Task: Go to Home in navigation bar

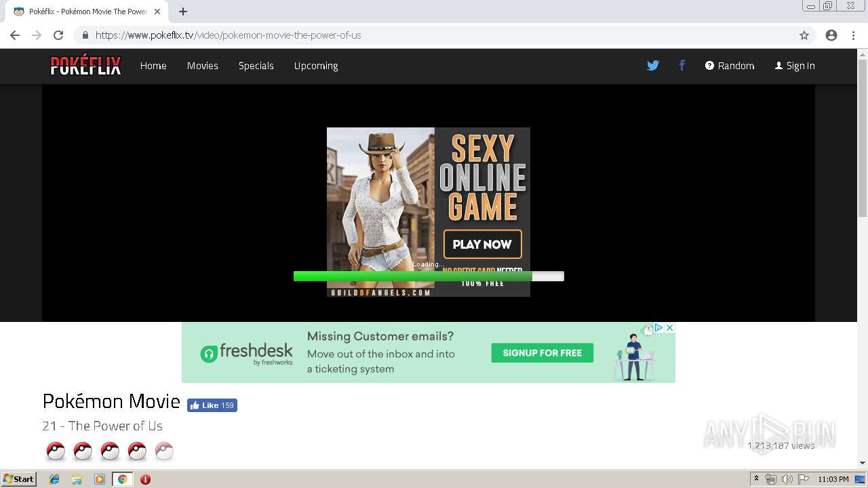Action: pyautogui.click(x=153, y=66)
